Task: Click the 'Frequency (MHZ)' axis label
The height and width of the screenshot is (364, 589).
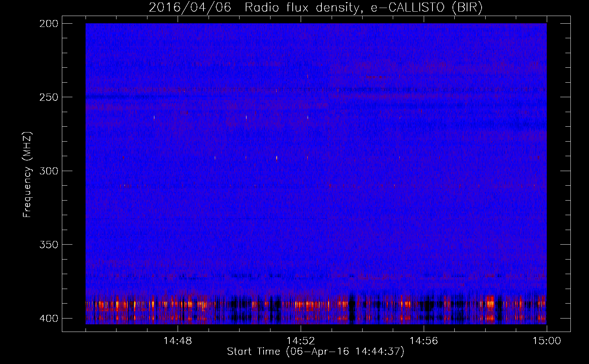Action: [x=27, y=175]
